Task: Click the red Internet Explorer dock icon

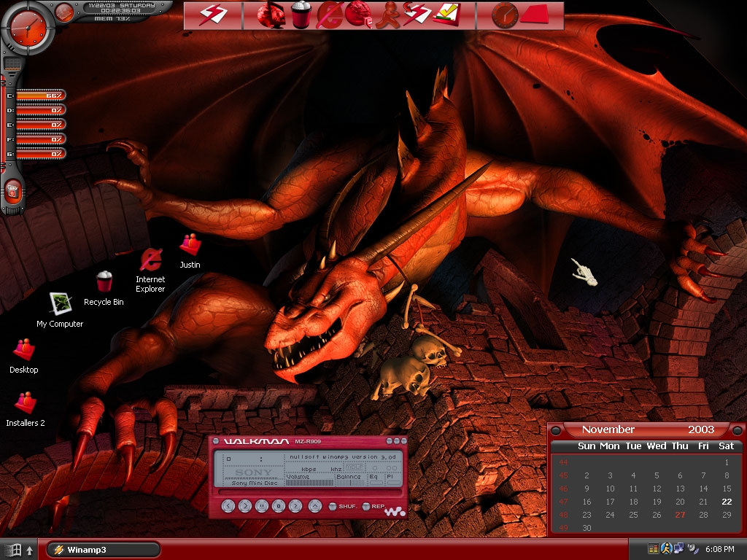Action: (330, 15)
